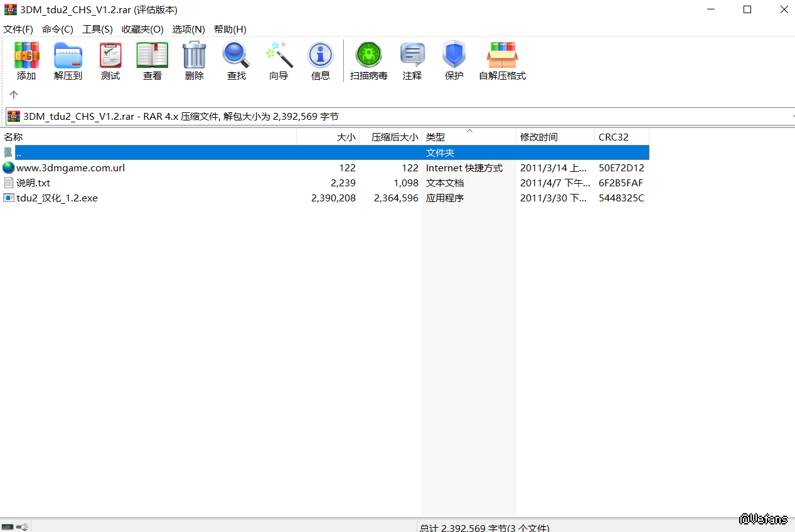
Task: Select the tdu2_汉化_1.2.exe file
Action: click(57, 198)
